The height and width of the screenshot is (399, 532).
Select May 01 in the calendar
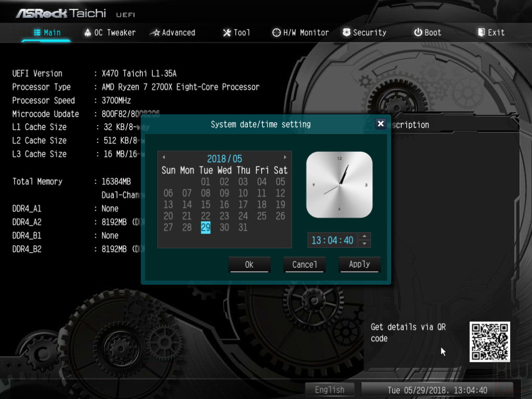(205, 182)
